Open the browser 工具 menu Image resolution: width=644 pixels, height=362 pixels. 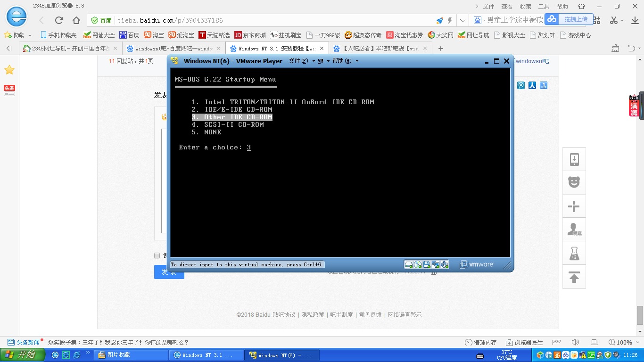tap(544, 7)
